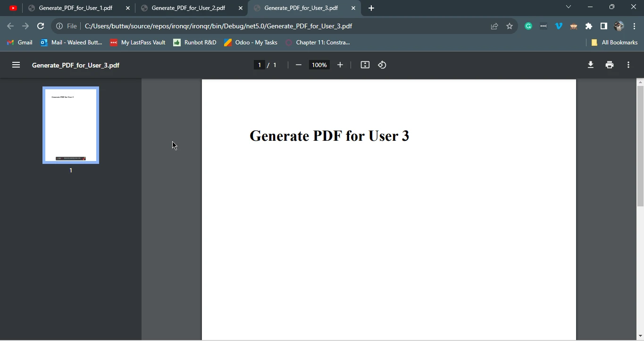The width and height of the screenshot is (644, 341).
Task: Close the Generate_PDF_for_User_3.pdf tab
Action: (353, 8)
